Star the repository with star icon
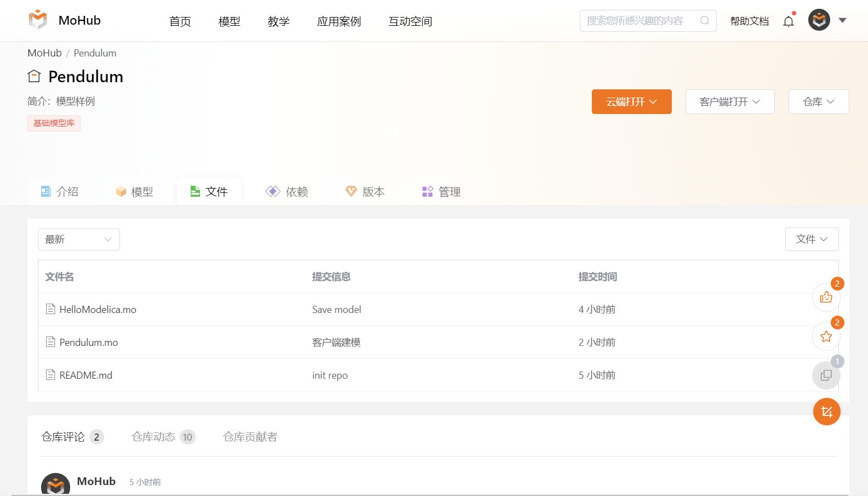Viewport: 868px width, 496px height. coord(826,337)
